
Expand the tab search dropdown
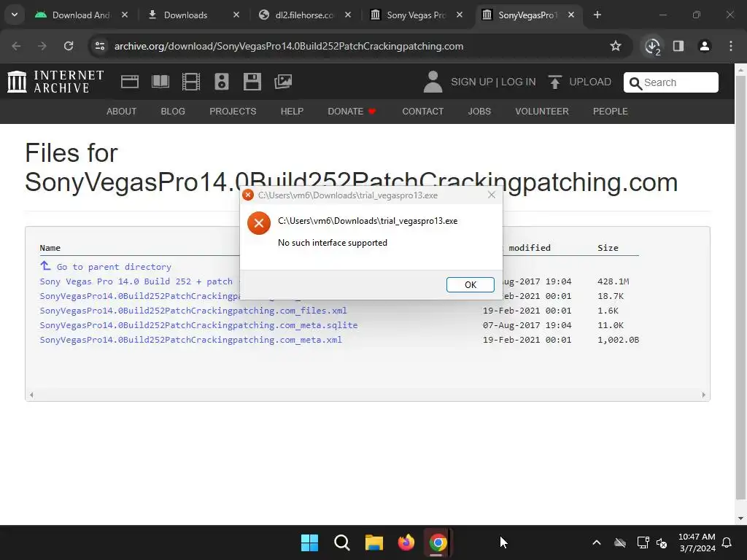click(15, 15)
